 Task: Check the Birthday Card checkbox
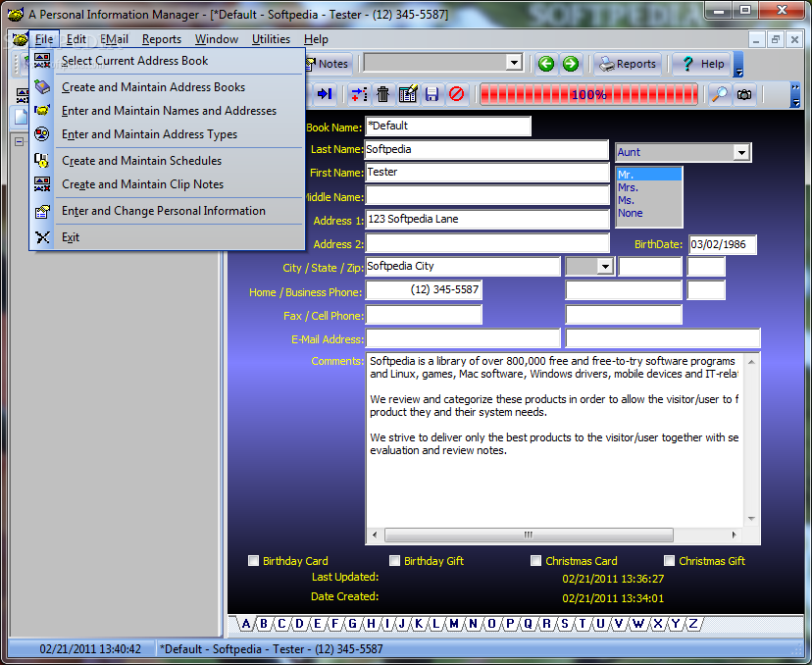[x=253, y=561]
